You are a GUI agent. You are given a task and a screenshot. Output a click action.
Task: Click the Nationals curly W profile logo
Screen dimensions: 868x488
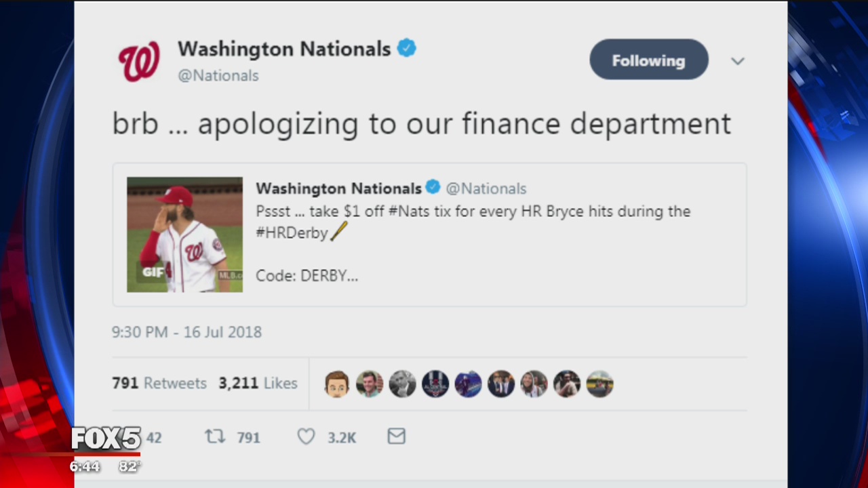coord(139,60)
